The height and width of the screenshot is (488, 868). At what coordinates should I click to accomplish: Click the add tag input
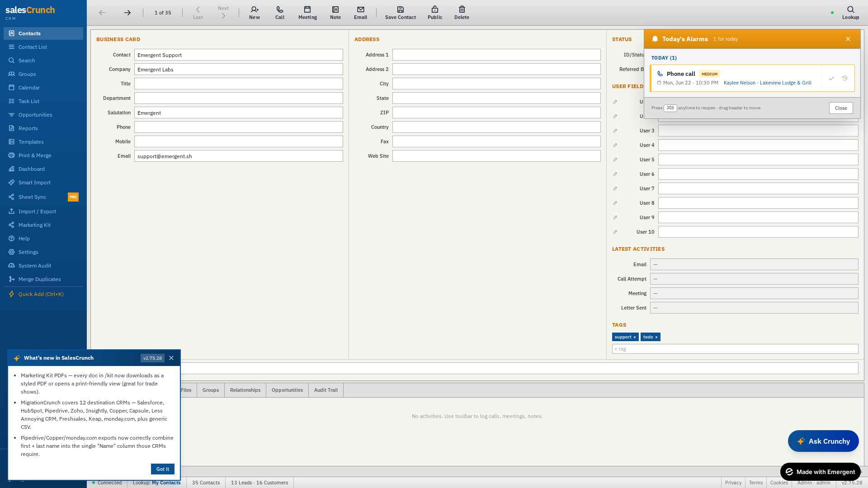(x=735, y=349)
